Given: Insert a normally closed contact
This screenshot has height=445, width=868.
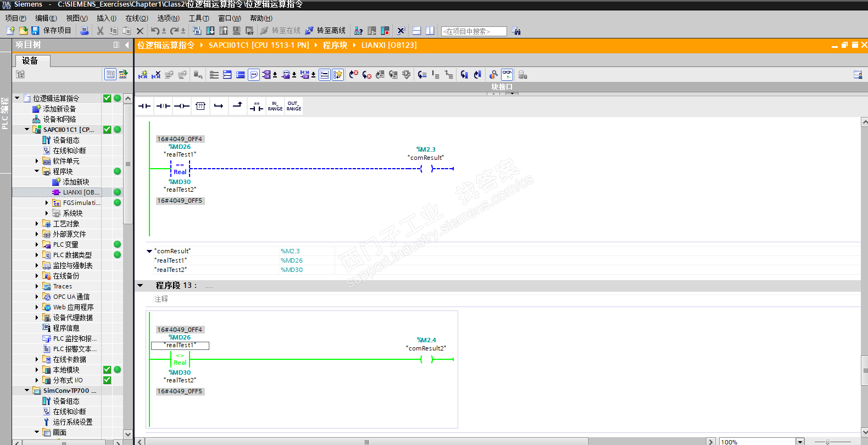Looking at the screenshot, I should pos(163,106).
